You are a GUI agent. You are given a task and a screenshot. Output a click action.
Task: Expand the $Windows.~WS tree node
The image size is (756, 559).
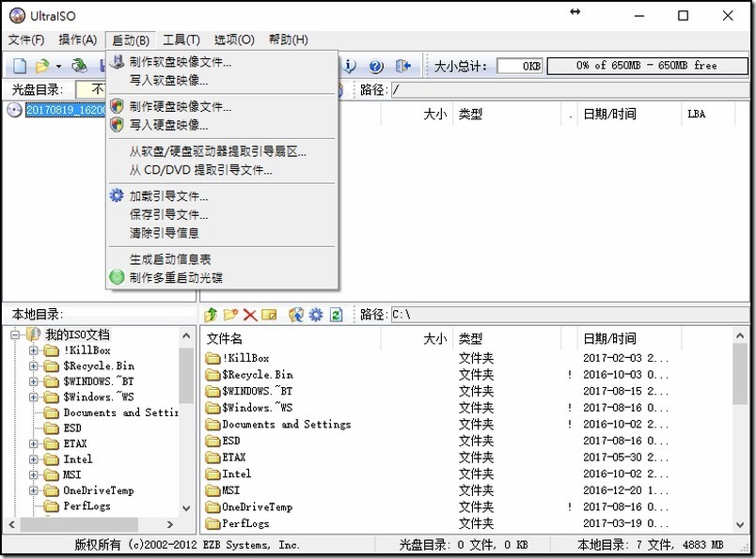(x=33, y=397)
